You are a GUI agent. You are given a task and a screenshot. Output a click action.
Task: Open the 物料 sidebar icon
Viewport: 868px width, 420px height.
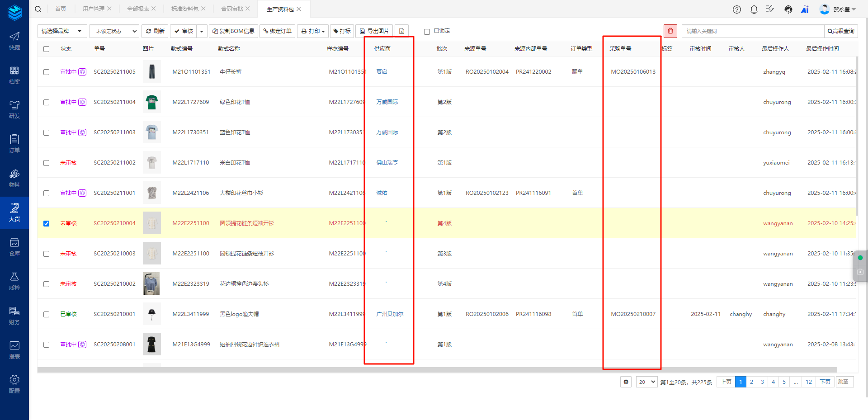tap(14, 178)
